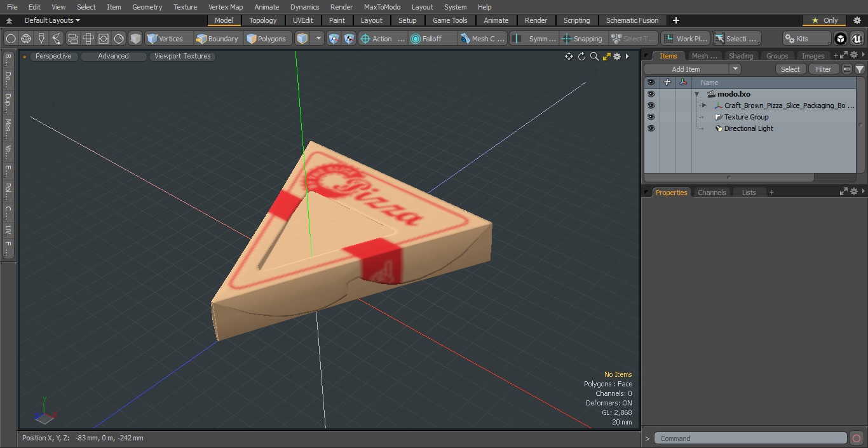Click the square-with-circle tool icon
The image size is (868, 448).
104,39
